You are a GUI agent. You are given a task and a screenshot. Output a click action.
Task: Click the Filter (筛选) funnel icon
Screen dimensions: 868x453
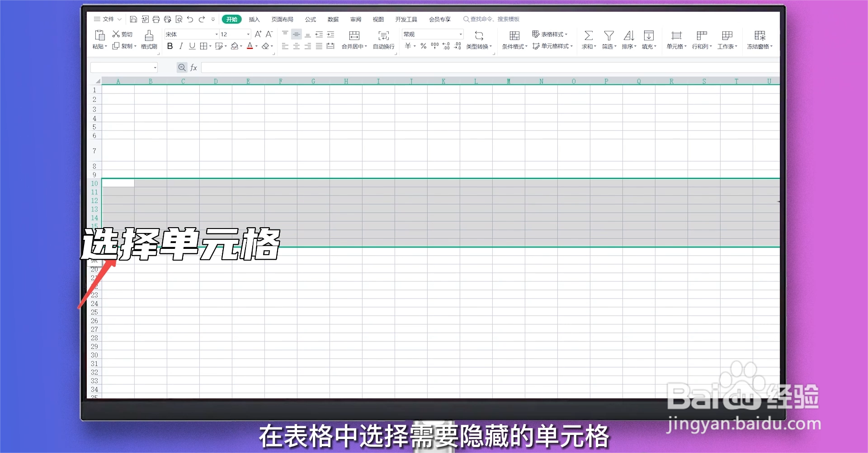[609, 36]
